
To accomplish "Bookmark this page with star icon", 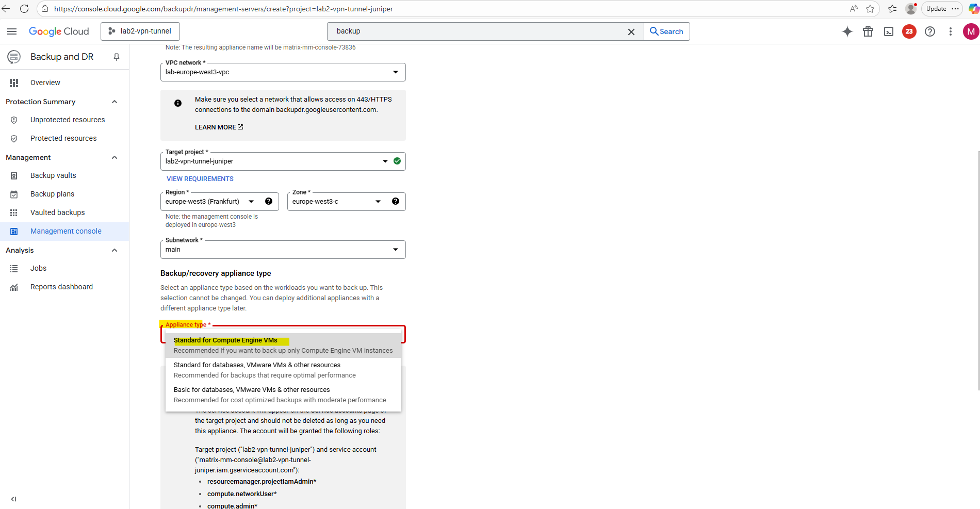I will click(870, 9).
